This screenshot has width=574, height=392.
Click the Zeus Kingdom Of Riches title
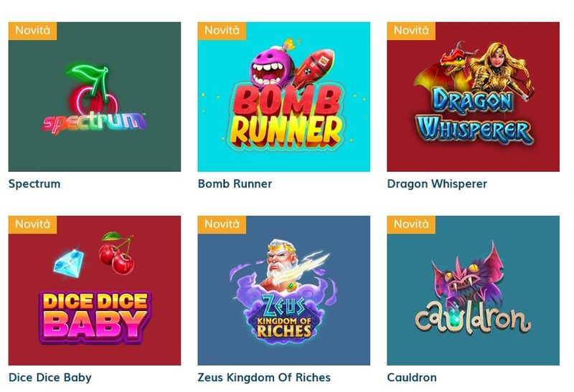pyautogui.click(x=264, y=378)
